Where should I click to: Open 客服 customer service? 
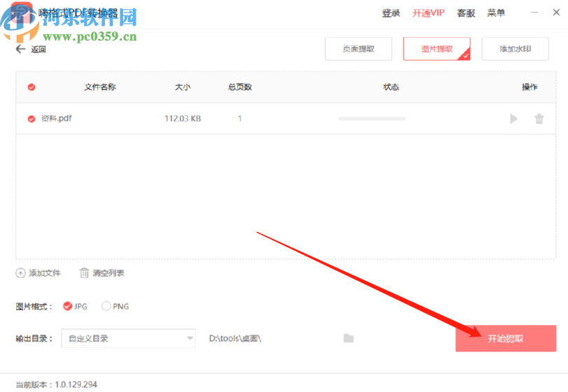click(x=466, y=13)
